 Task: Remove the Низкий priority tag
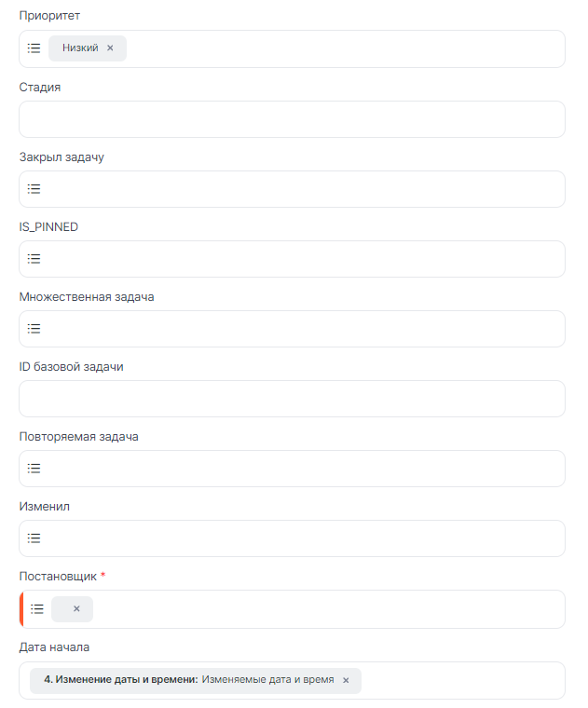tap(110, 48)
